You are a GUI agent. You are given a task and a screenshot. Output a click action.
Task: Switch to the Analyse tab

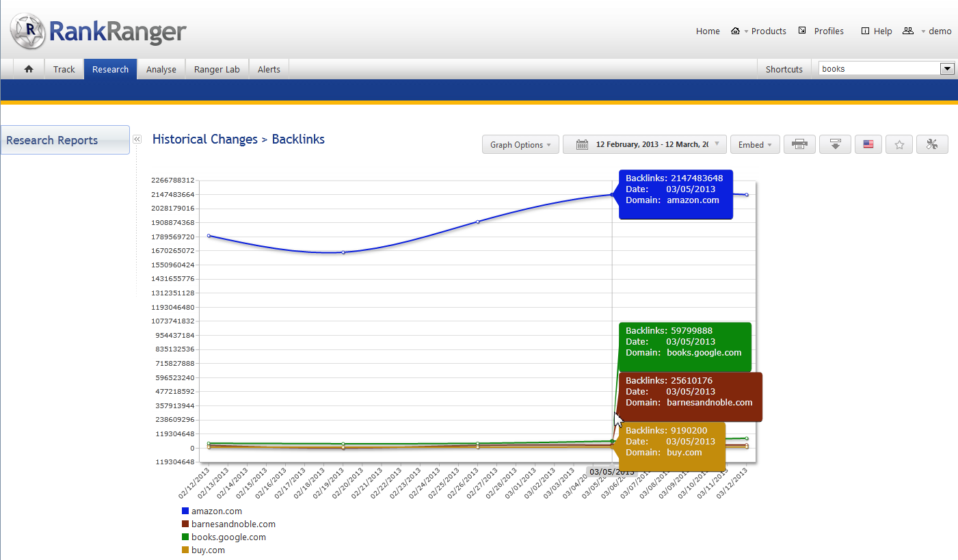(161, 69)
